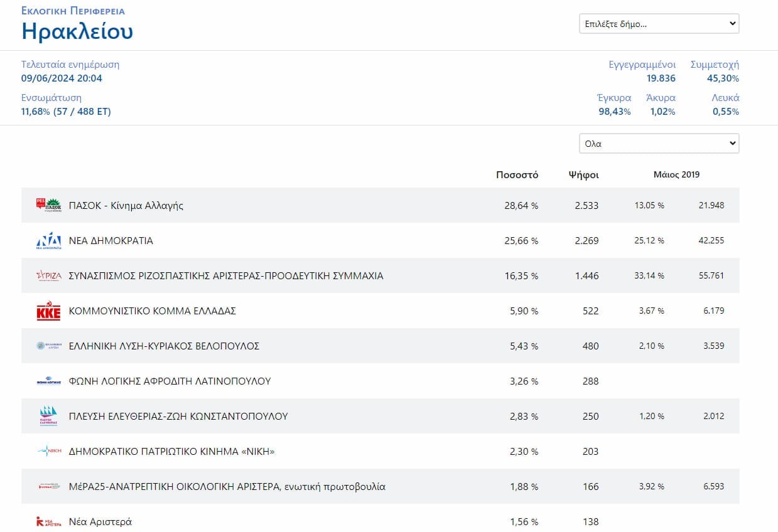Click ΜέΡΑ25 2019 votes 6.593
778x532 pixels.
[713, 486]
